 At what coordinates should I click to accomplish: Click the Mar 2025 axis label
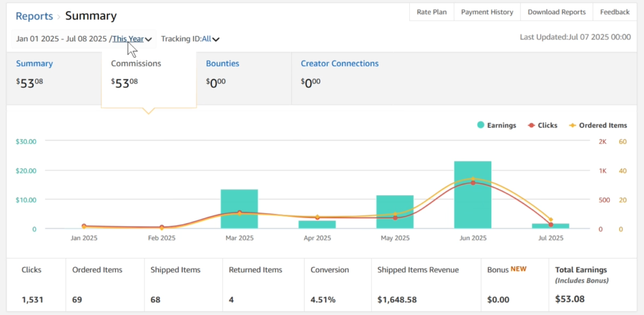(x=239, y=238)
